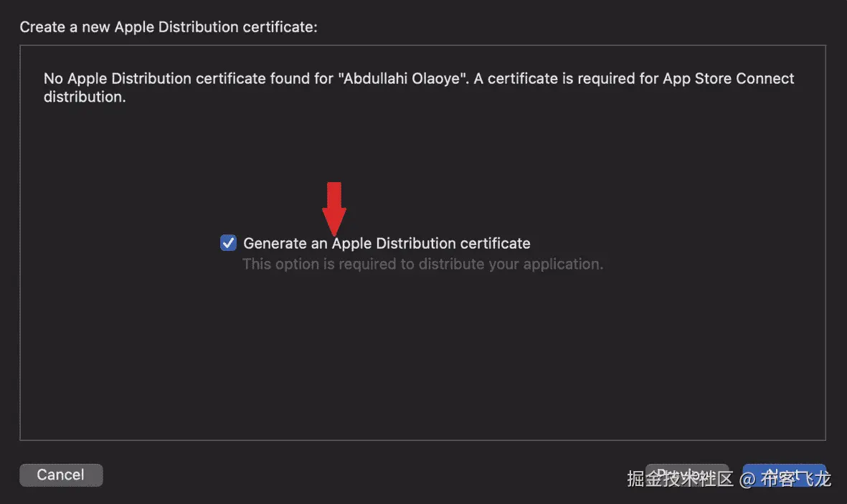Click the red downward arrow annotation
This screenshot has width=847, height=504.
pos(333,207)
